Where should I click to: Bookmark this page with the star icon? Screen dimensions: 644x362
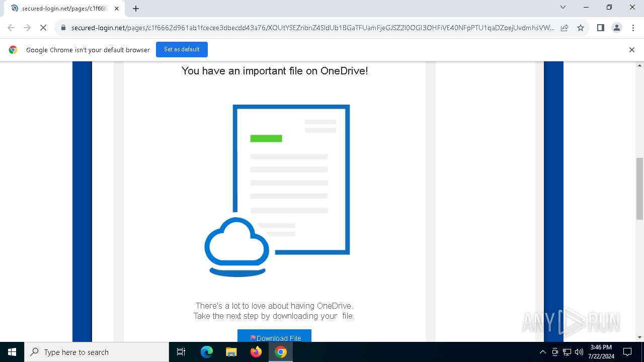point(581,28)
